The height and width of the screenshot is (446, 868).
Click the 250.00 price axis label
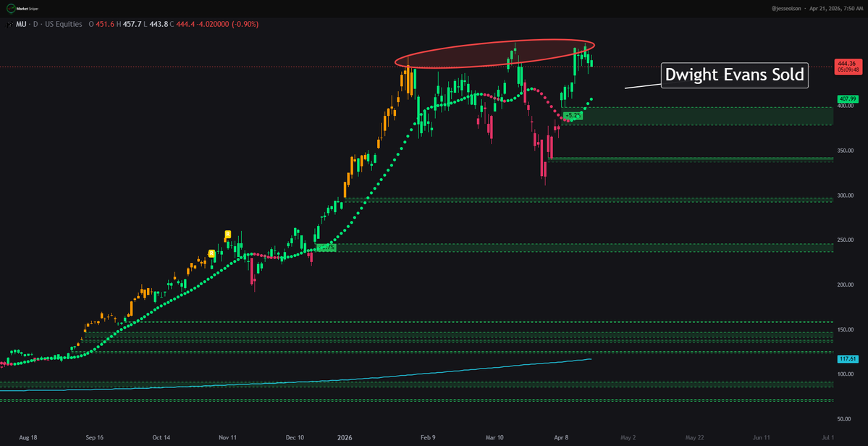click(847, 240)
